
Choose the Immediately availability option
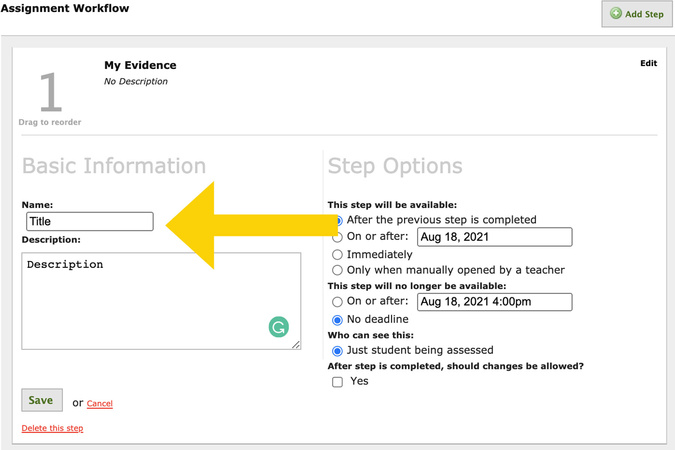point(338,255)
